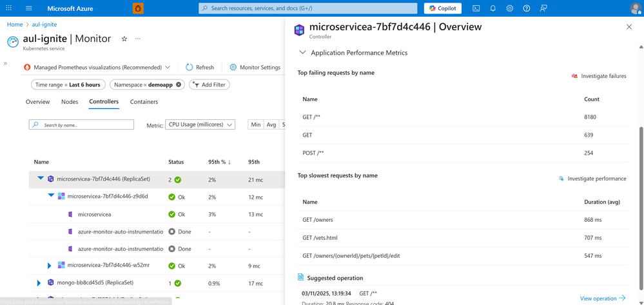The height and width of the screenshot is (305, 644).
Task: Collapse the microservicea-7bf7d4c446 ReplicaSet row
Action: [41, 179]
